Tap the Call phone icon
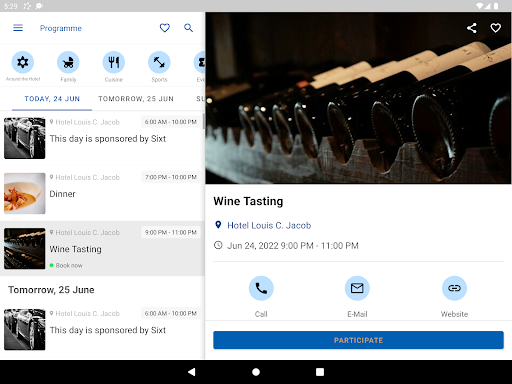Viewport: 512px width, 384px height. [x=261, y=288]
